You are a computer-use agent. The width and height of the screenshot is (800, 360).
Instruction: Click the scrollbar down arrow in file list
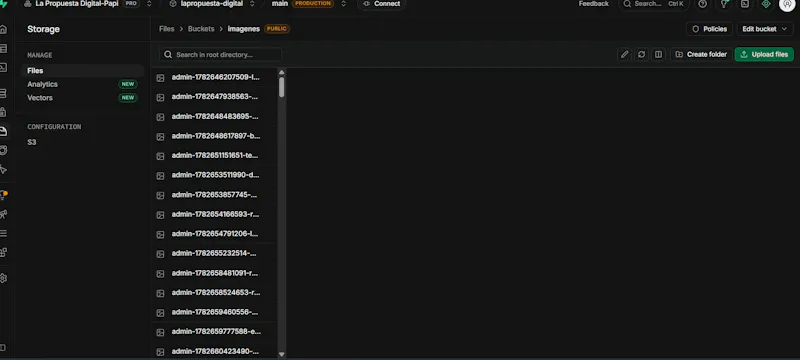282,354
